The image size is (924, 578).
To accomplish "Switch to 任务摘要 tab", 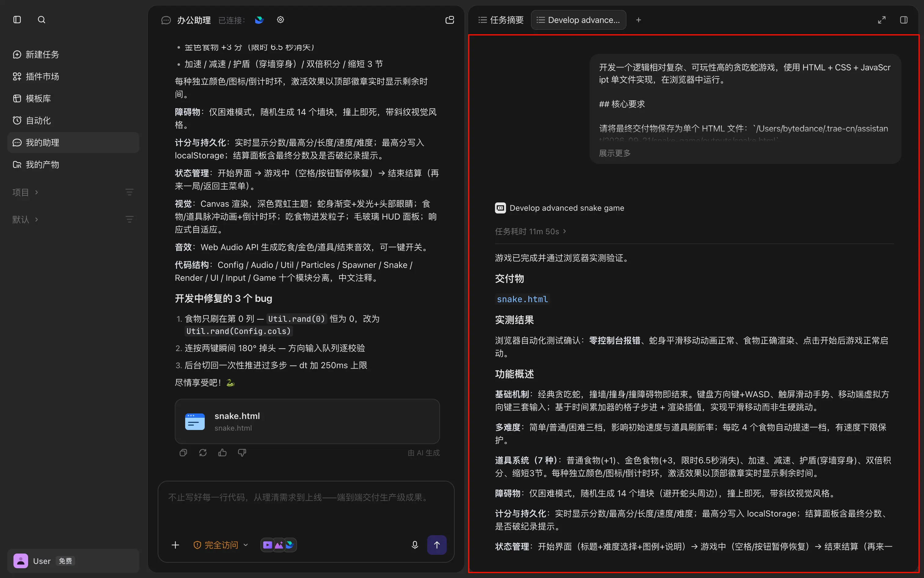I will click(x=501, y=20).
